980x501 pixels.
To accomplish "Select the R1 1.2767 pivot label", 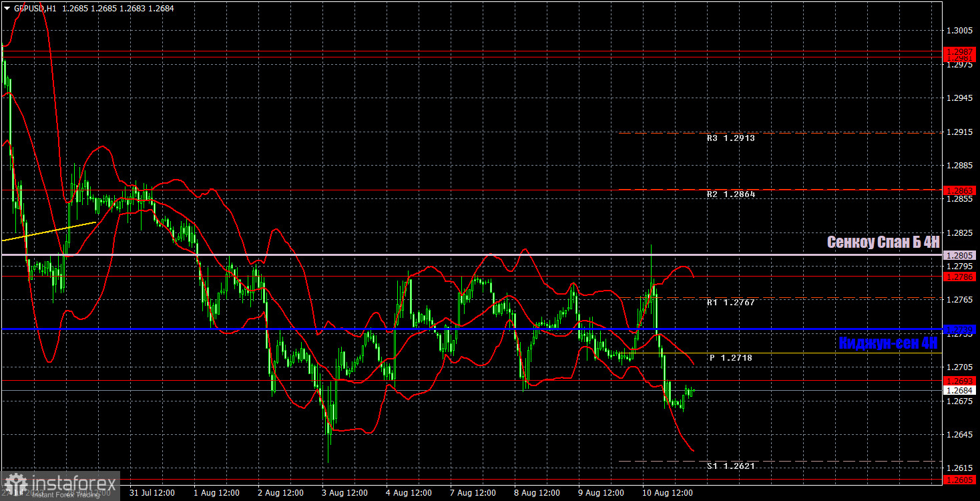I will 731,303.
